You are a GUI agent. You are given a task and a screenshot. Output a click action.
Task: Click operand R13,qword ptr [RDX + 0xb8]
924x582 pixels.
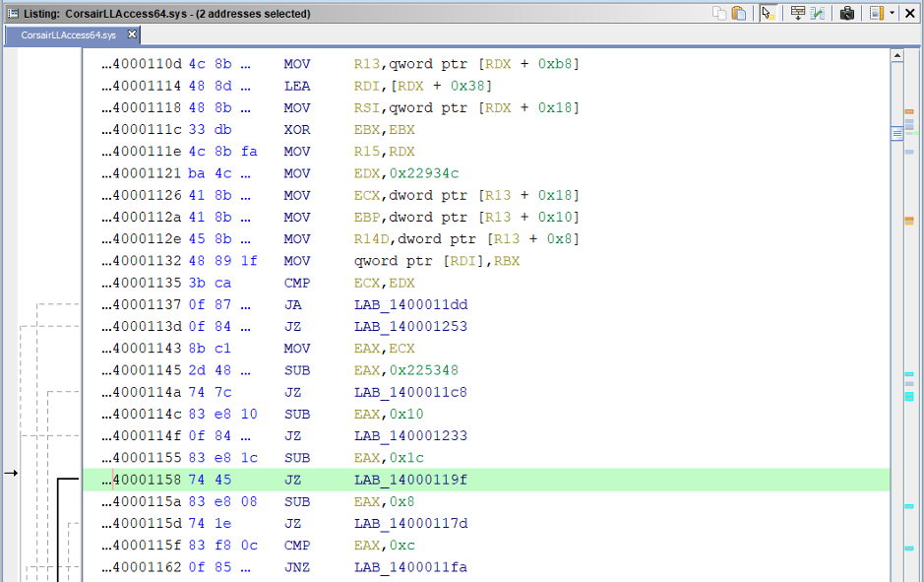pos(466,64)
